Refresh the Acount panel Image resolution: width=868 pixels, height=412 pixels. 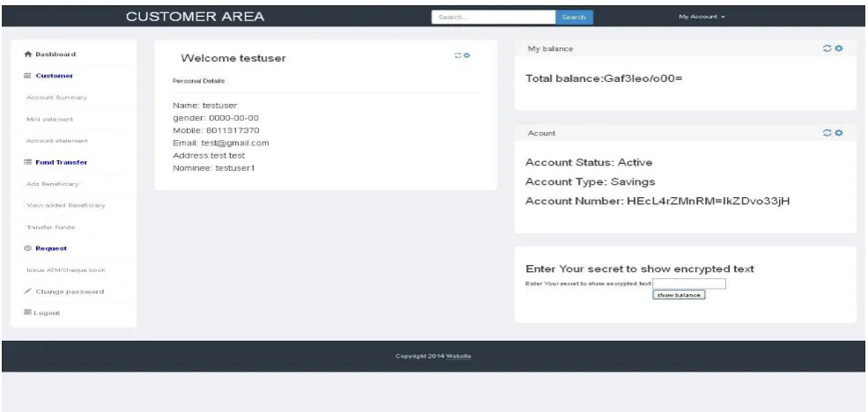(827, 133)
